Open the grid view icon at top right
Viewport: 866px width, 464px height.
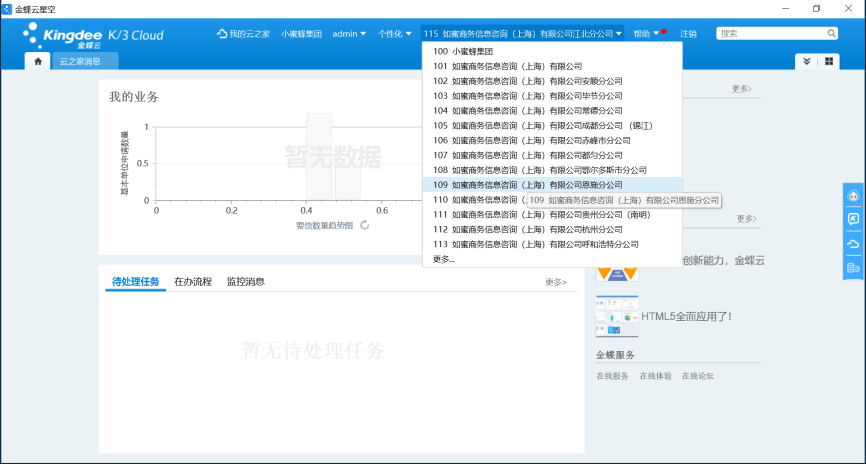tap(829, 62)
